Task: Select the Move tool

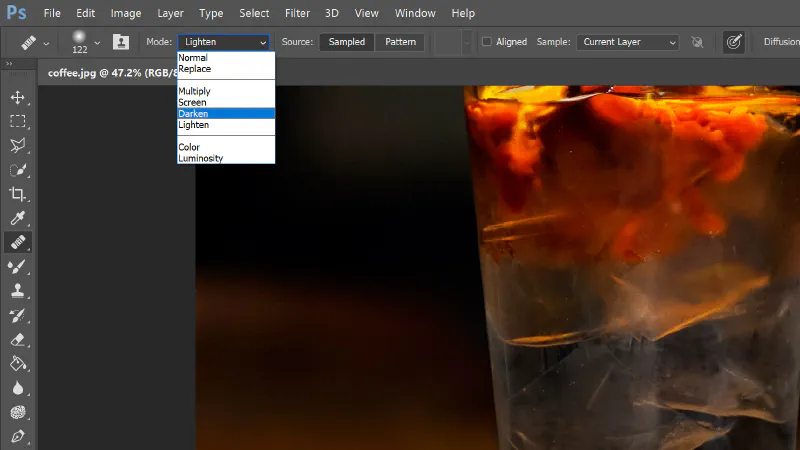Action: tap(17, 97)
